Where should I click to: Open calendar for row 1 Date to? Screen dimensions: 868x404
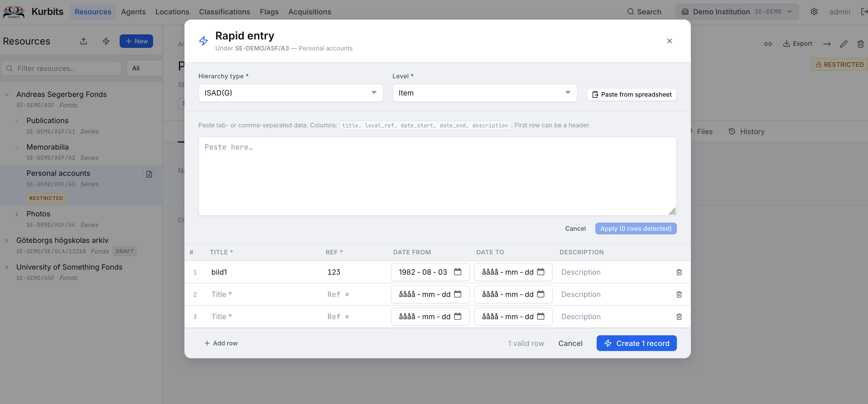coord(540,272)
